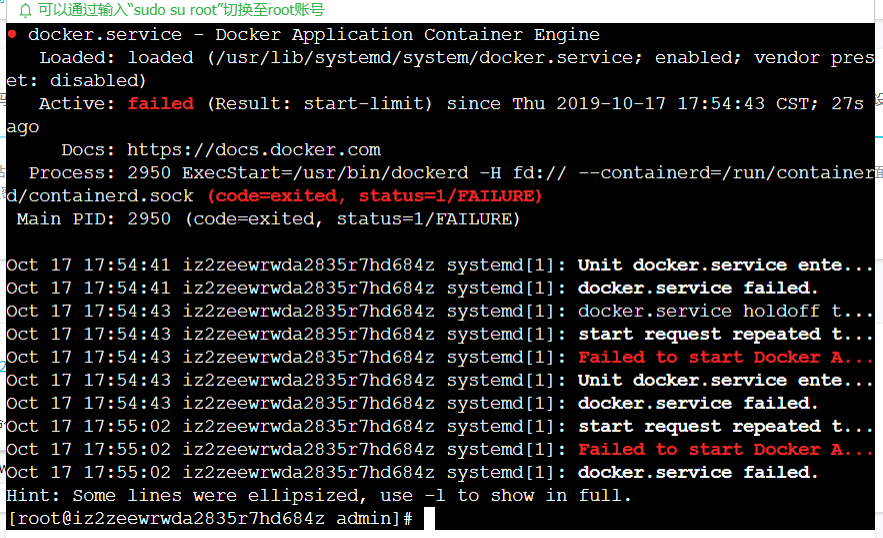Click the '(Result: start-limit)' text
The image size is (883, 538).
coord(320,104)
